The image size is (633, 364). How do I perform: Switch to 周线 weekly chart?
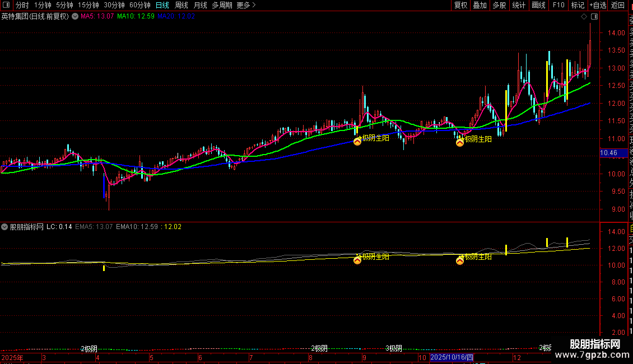[x=181, y=5]
